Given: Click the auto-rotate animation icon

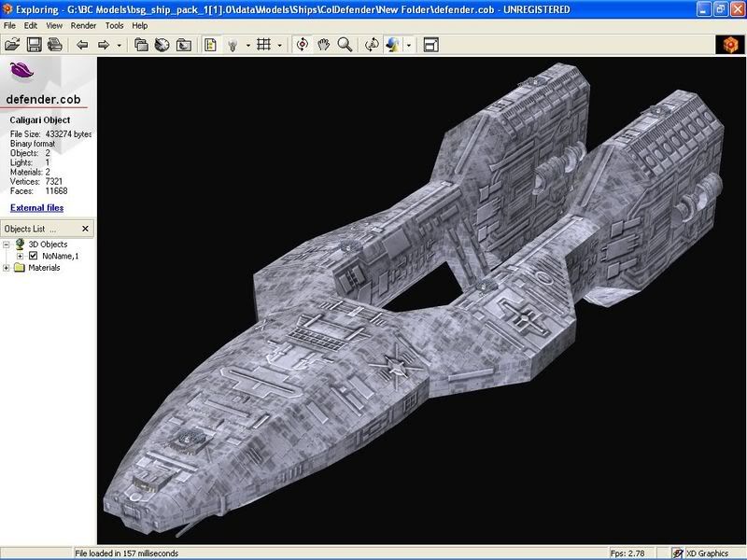Looking at the screenshot, I should 372,45.
